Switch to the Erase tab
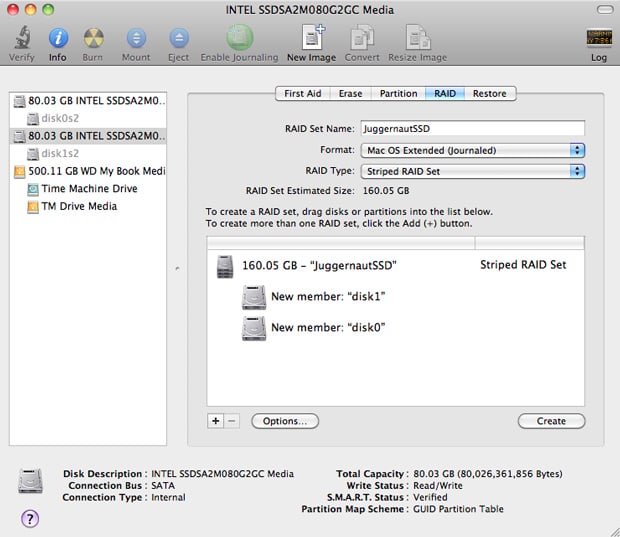This screenshot has width=620, height=537. [350, 94]
